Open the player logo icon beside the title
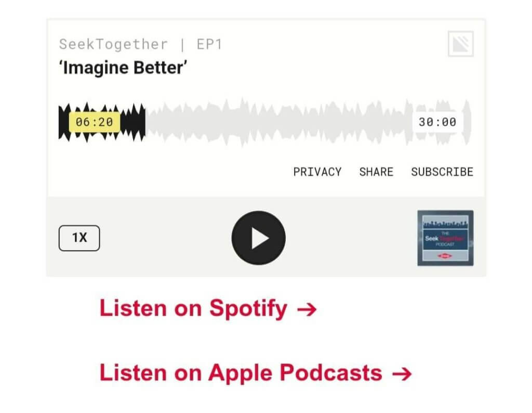 tap(460, 44)
